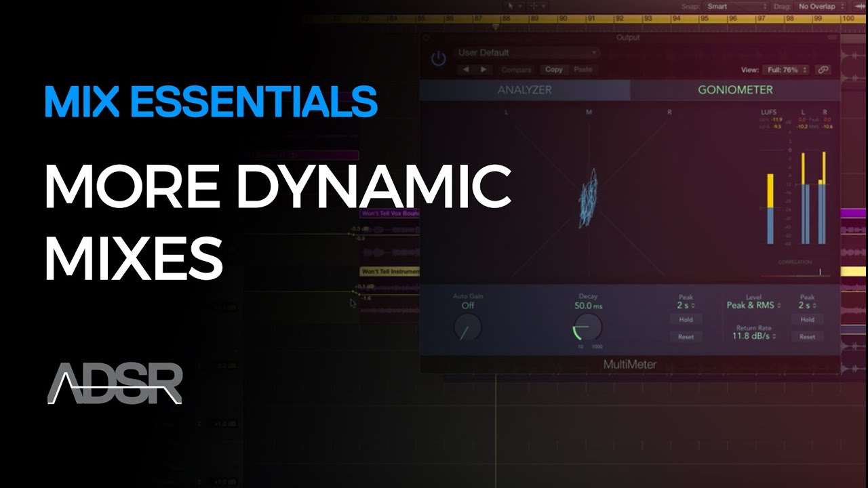Image resolution: width=868 pixels, height=488 pixels.
Task: Click bar 95 in the timeline ruler
Action: (703, 20)
